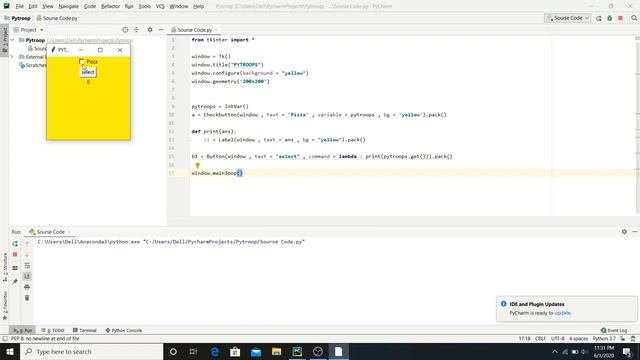Open the Tools menu
Viewport: 640px width, 360px height.
(x=144, y=7)
